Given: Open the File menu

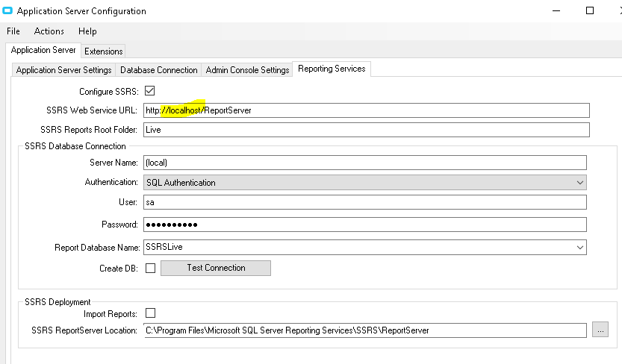Looking at the screenshot, I should click(x=13, y=31).
